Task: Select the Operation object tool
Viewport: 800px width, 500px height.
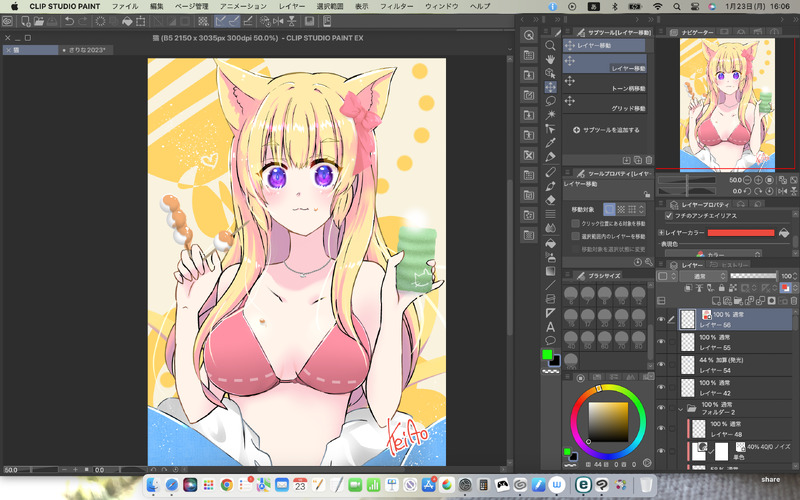Action: 550,73
